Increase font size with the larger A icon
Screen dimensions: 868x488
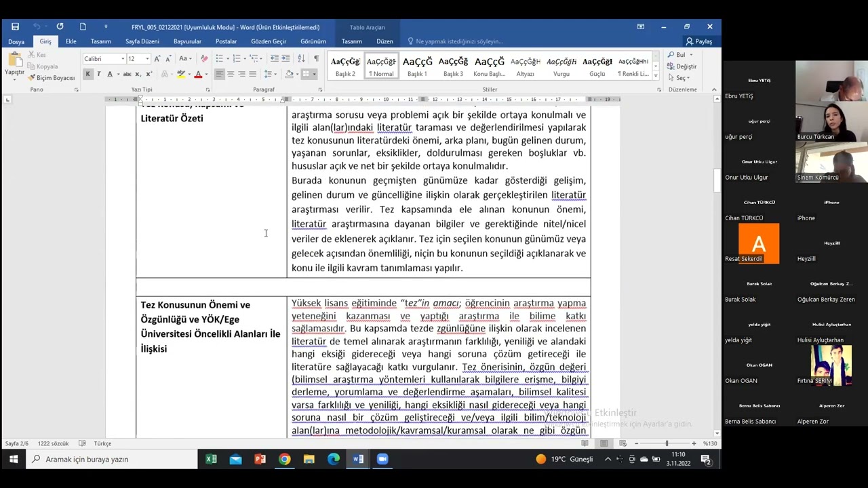click(x=157, y=59)
